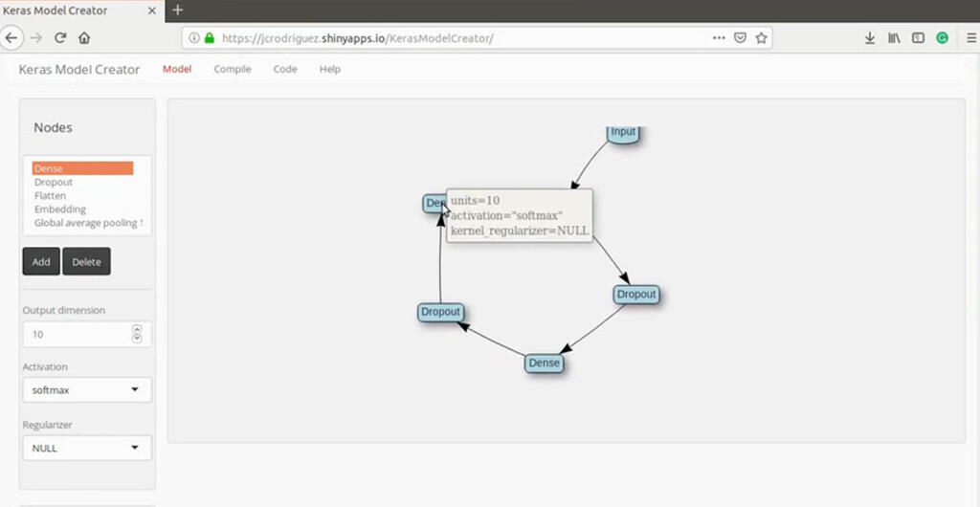The width and height of the screenshot is (980, 507).
Task: Switch to the Model tab
Action: click(177, 69)
